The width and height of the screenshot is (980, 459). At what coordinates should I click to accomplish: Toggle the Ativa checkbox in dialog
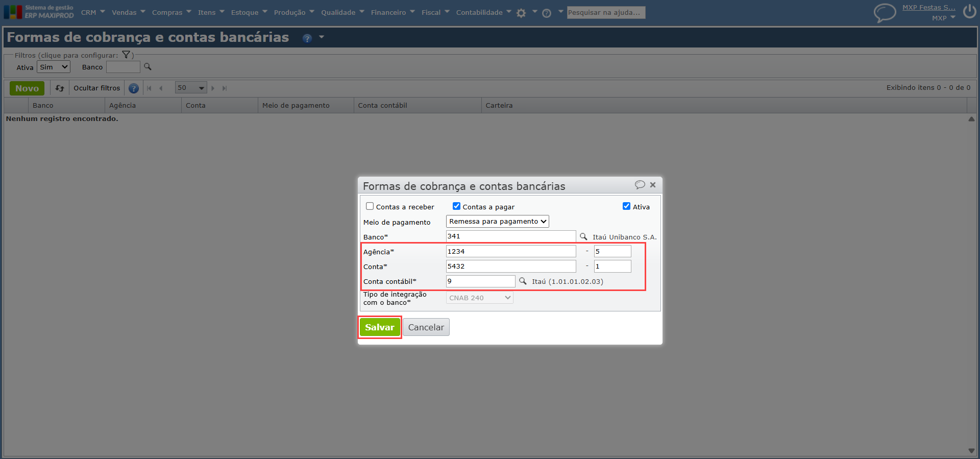click(x=626, y=206)
